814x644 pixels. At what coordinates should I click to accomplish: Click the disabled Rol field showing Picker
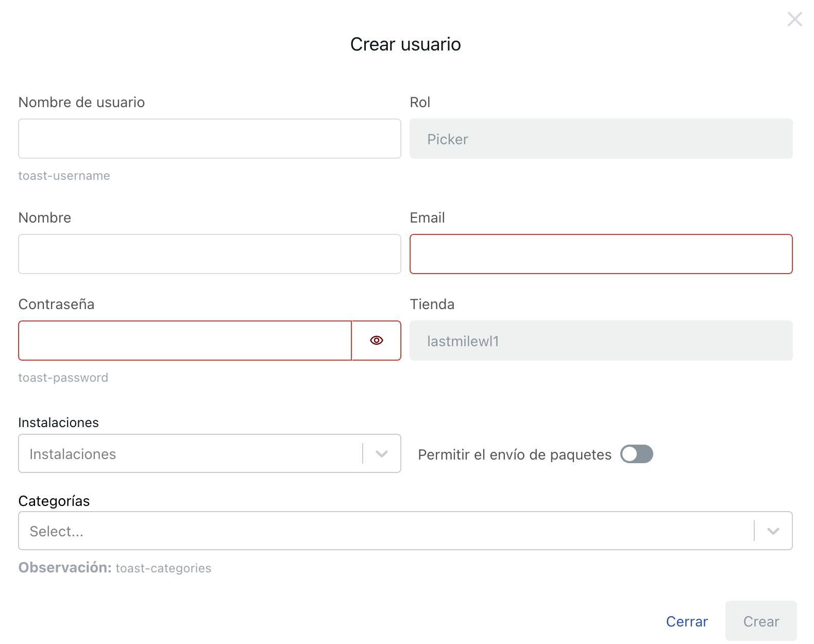pyautogui.click(x=601, y=139)
